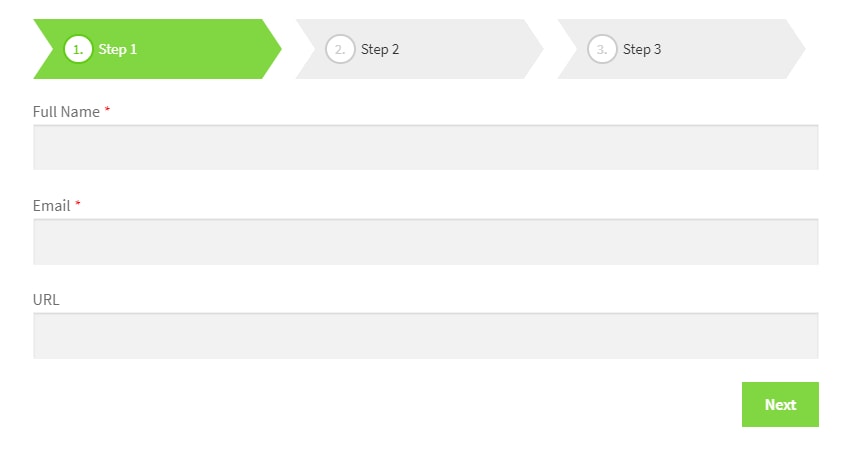Image resolution: width=854 pixels, height=456 pixels.
Task: Click the notched left edge of Step 2 banner
Action: pos(305,49)
